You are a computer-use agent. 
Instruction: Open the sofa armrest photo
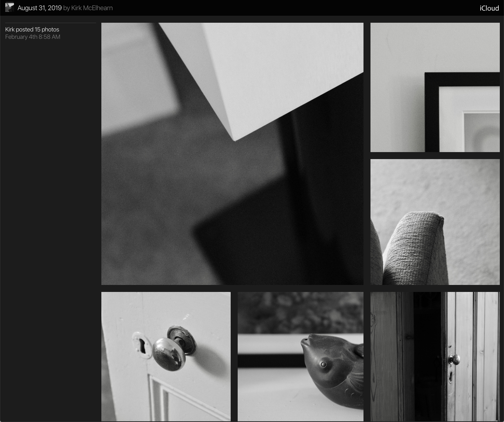point(435,222)
